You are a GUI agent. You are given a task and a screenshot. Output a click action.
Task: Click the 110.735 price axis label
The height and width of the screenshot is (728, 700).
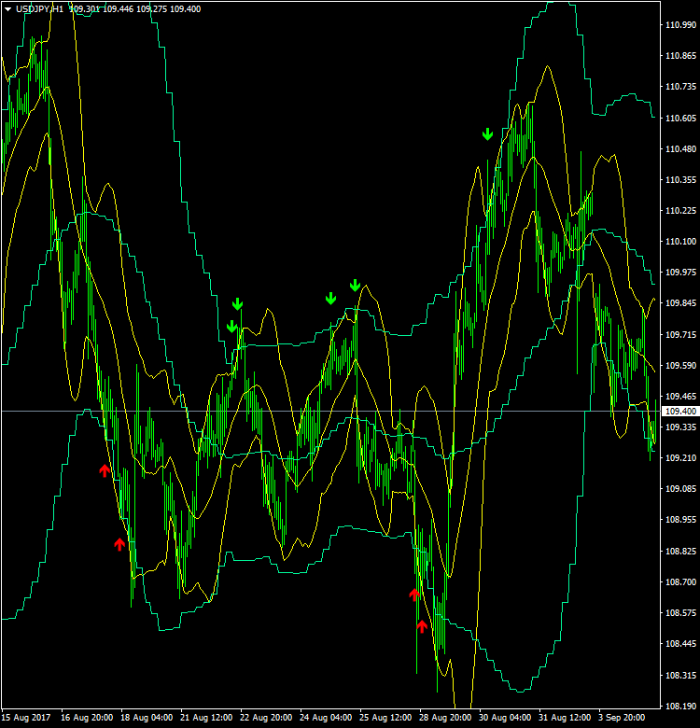pyautogui.click(x=680, y=87)
